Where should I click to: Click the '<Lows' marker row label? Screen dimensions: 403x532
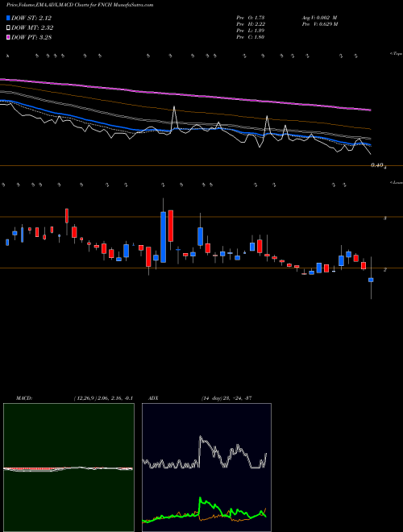point(396,182)
